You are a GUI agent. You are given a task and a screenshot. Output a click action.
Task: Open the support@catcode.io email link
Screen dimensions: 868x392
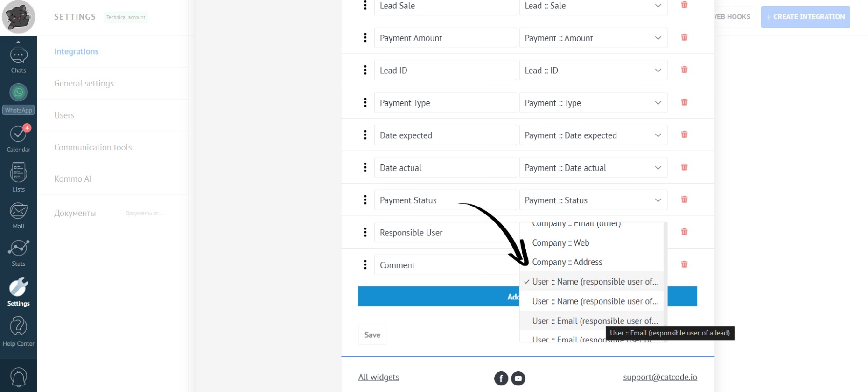click(x=660, y=377)
